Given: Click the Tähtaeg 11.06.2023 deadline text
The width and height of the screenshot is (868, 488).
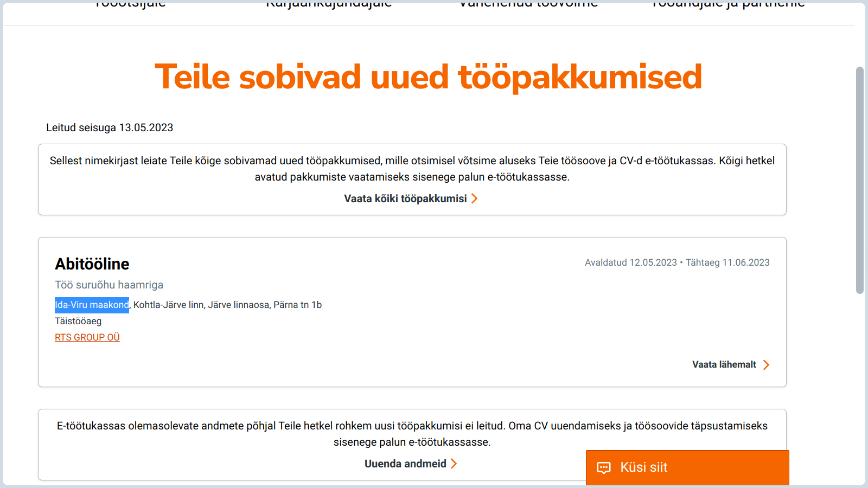Looking at the screenshot, I should [727, 262].
